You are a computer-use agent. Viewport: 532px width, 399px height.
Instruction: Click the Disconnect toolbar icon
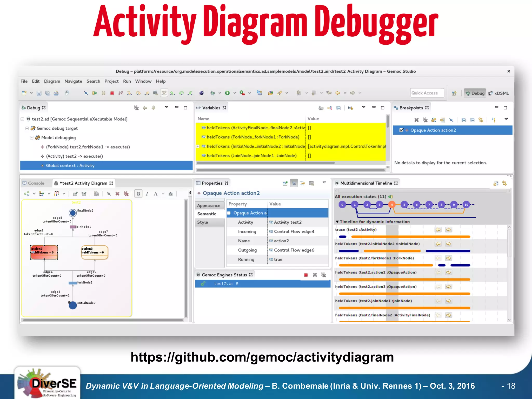pyautogui.click(x=121, y=93)
